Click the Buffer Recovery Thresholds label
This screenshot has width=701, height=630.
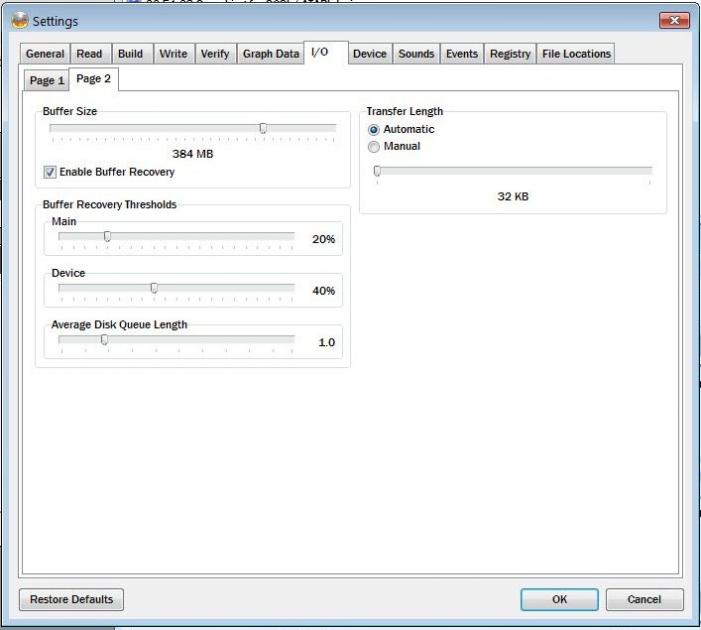(110, 204)
